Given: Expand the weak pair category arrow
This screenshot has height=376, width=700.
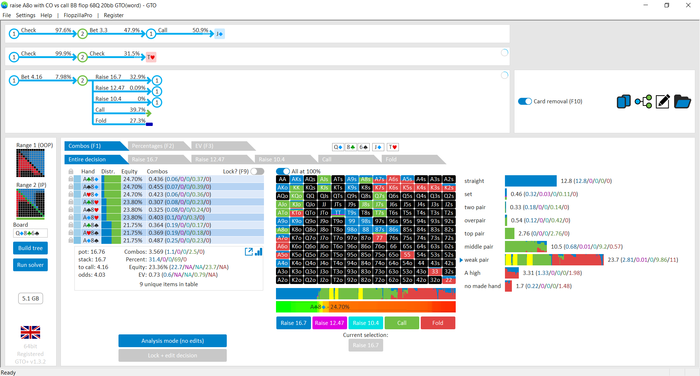Looking at the screenshot, I should point(461,260).
